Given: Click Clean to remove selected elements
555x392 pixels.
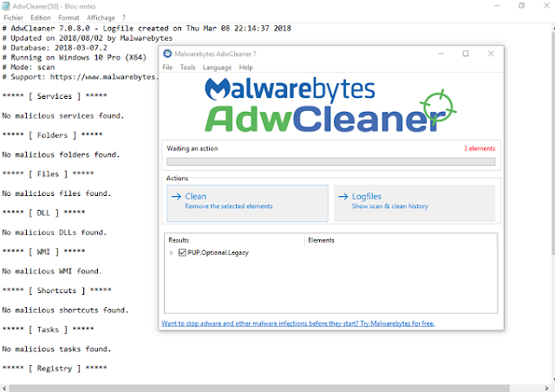Looking at the screenshot, I should (x=247, y=203).
